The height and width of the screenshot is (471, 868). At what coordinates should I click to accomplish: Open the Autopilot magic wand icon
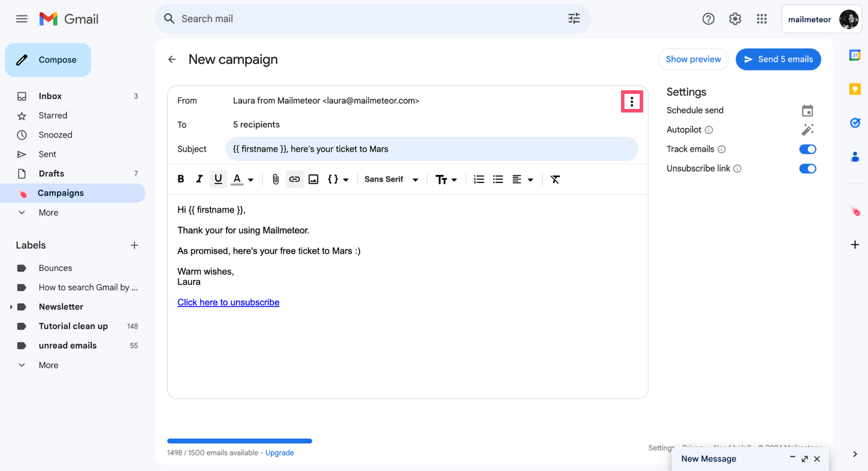[x=807, y=130]
